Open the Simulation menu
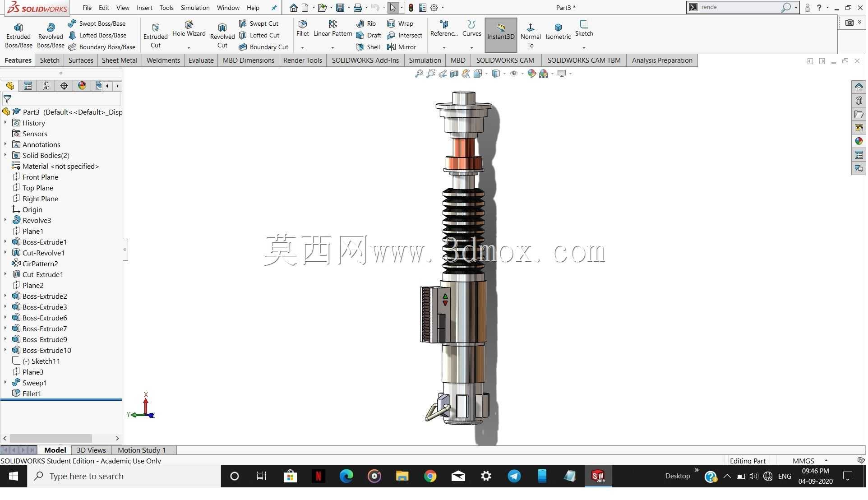The image size is (868, 500). click(195, 8)
